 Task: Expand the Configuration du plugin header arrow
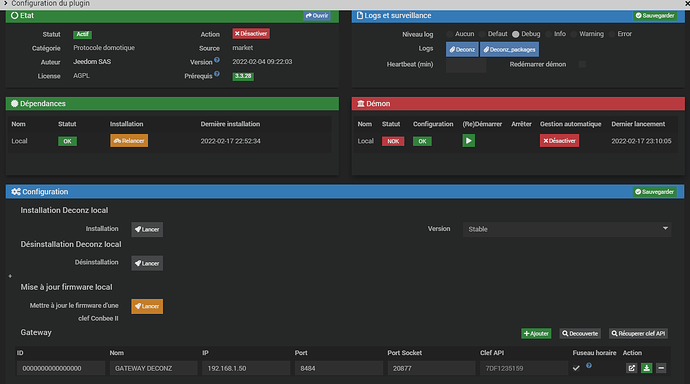[5, 3]
